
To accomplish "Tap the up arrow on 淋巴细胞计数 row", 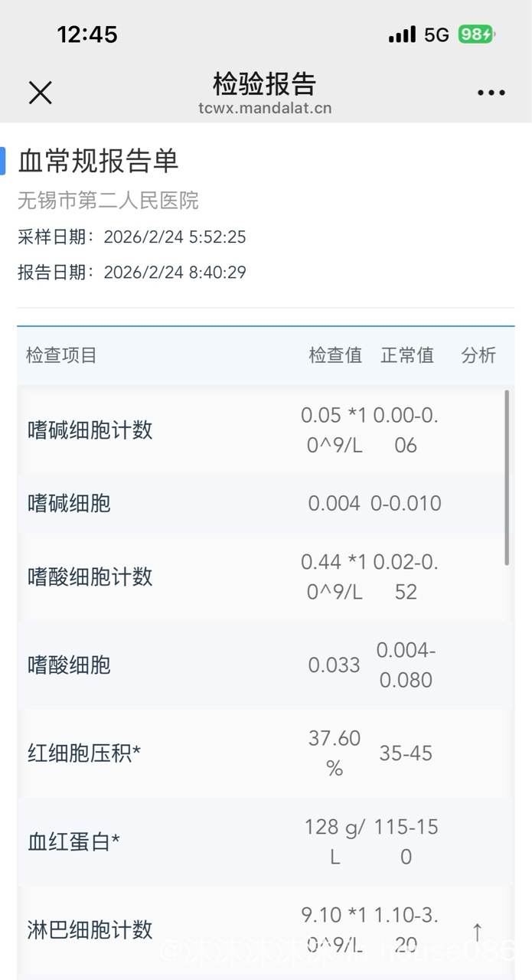I will [x=477, y=931].
